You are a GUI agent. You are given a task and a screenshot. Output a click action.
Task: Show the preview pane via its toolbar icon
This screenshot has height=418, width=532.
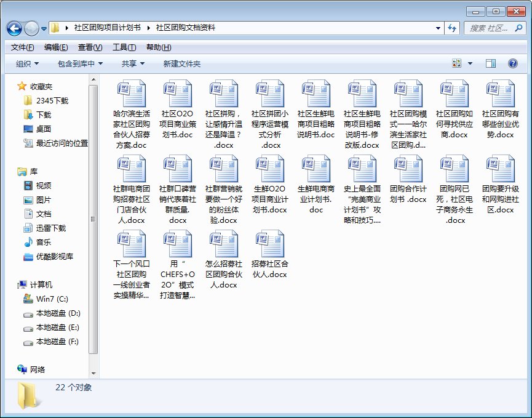pyautogui.click(x=491, y=63)
